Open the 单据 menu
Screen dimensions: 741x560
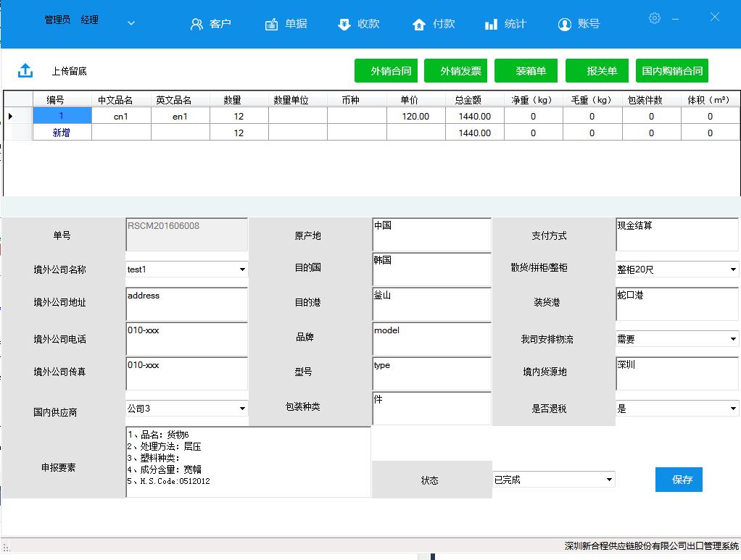tap(296, 24)
